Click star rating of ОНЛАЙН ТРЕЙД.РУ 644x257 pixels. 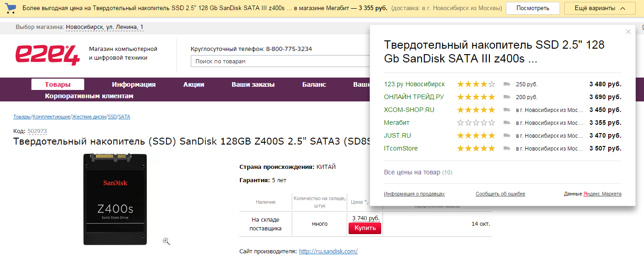click(x=476, y=97)
